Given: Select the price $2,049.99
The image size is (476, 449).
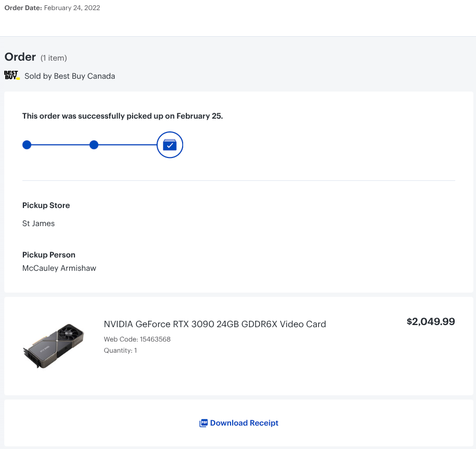Looking at the screenshot, I should coord(430,321).
